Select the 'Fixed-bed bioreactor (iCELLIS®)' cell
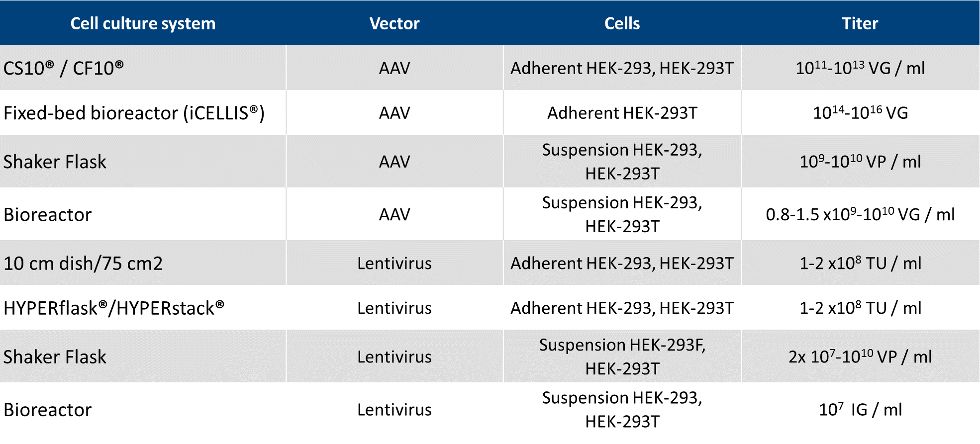 [x=134, y=113]
